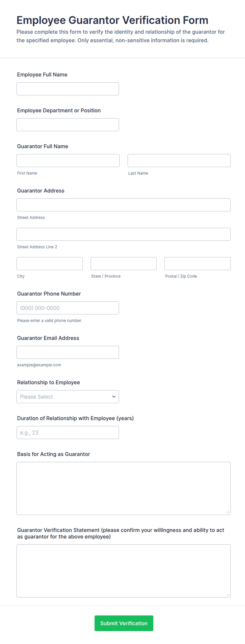This screenshot has width=245, height=644.
Task: Click the Submit Verification button
Action: (x=124, y=623)
